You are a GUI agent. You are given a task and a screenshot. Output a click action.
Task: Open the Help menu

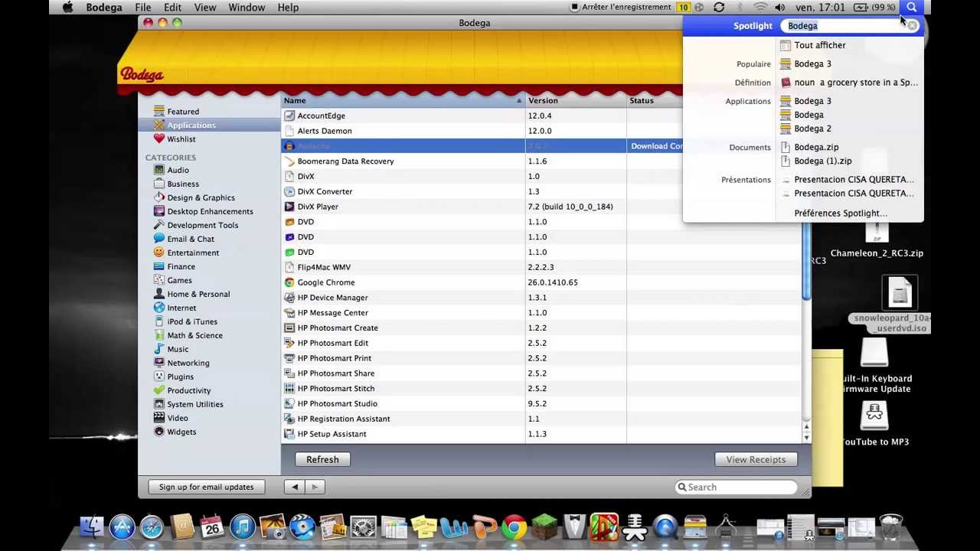pyautogui.click(x=288, y=8)
